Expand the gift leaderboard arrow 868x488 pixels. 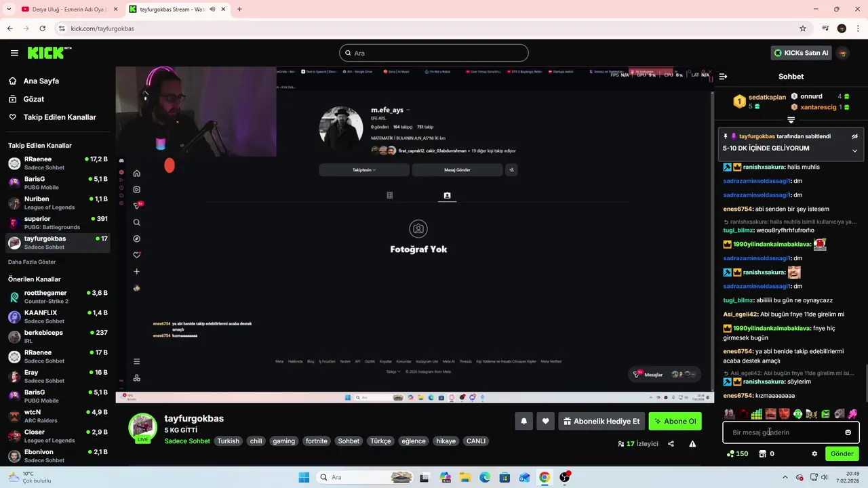click(791, 120)
